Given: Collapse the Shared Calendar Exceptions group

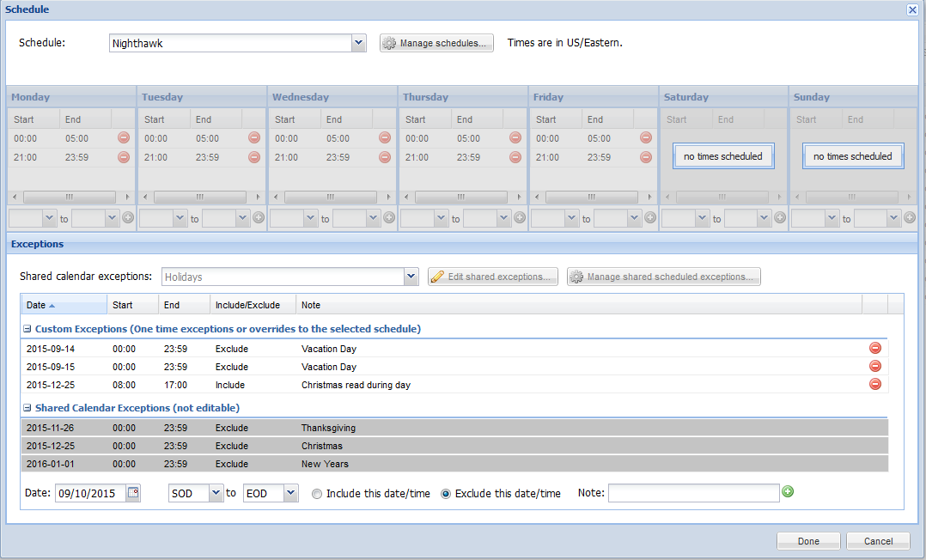Looking at the screenshot, I should [27, 408].
